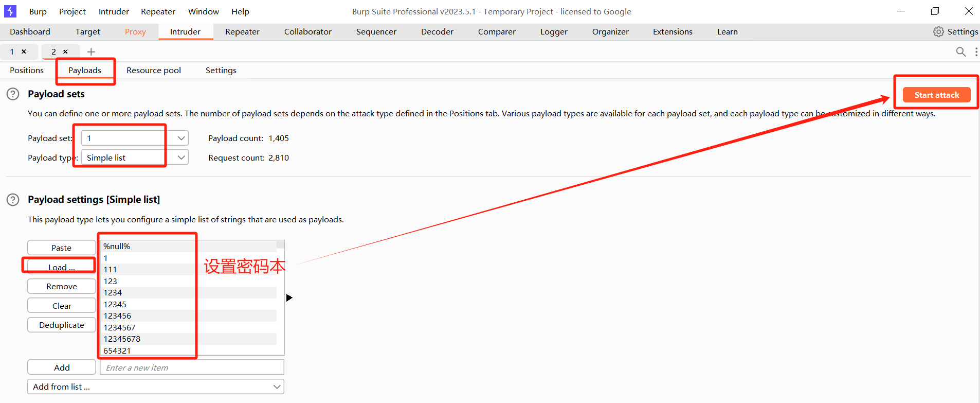Viewport: 980px width, 403px height.
Task: Select the Intruder main tab
Action: [186, 32]
